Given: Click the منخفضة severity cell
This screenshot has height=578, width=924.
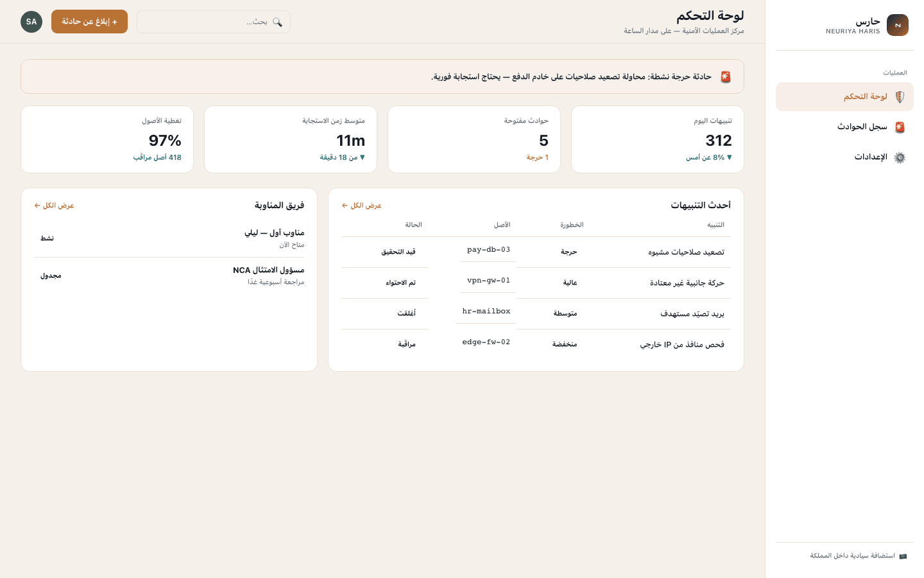Looking at the screenshot, I should (x=565, y=345).
